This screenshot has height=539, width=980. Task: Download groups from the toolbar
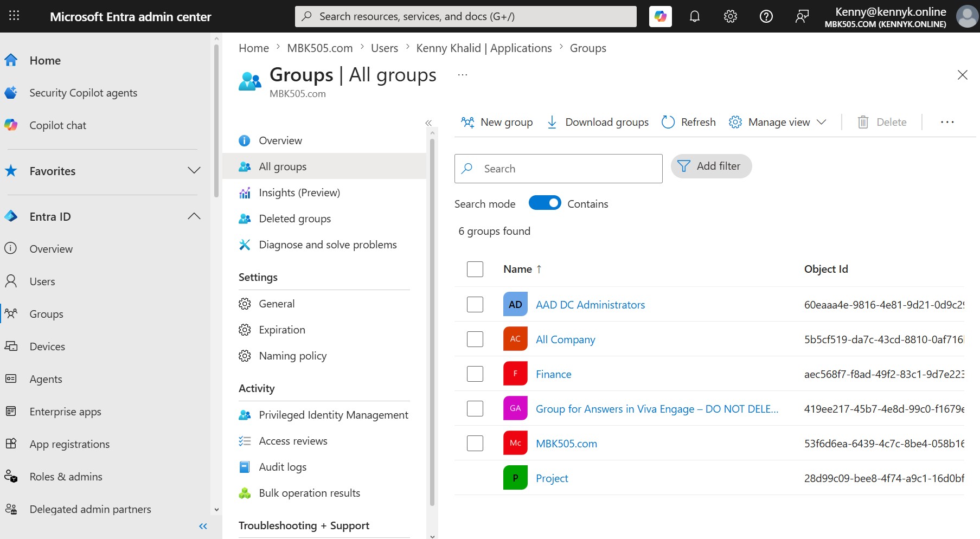[598, 122]
